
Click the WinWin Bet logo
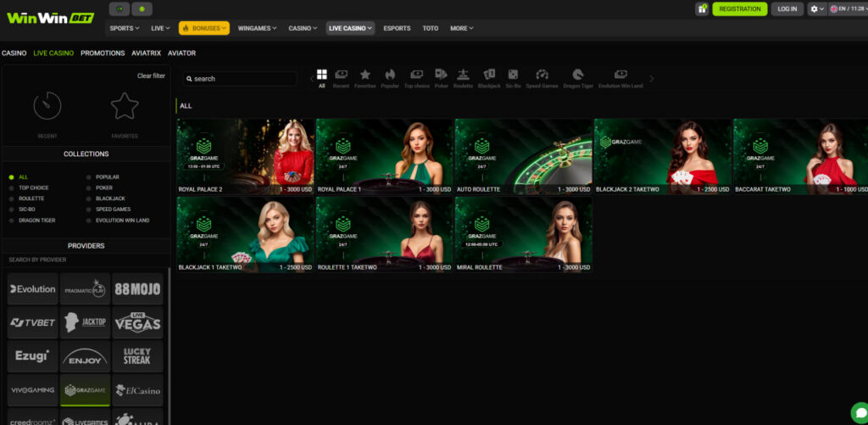(50, 18)
